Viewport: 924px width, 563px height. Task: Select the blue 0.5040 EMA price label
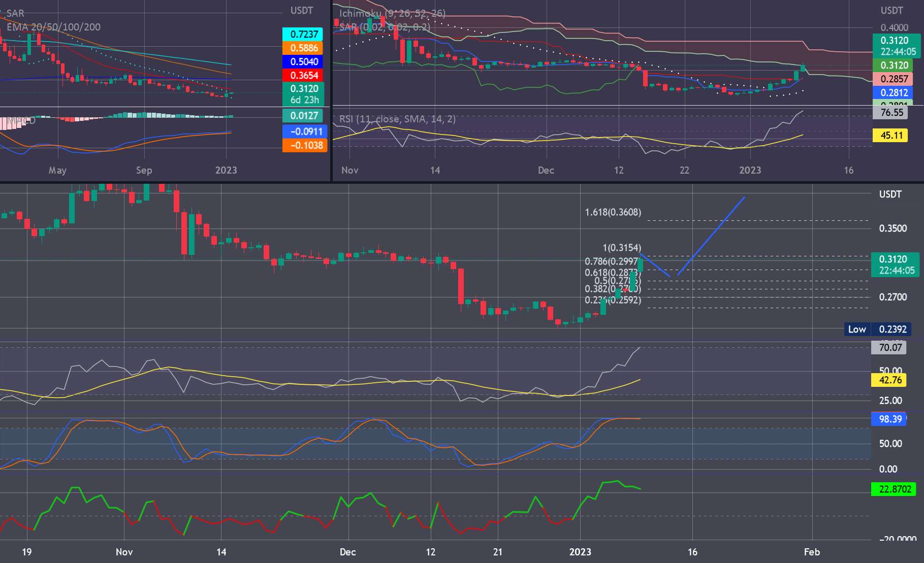(x=304, y=61)
